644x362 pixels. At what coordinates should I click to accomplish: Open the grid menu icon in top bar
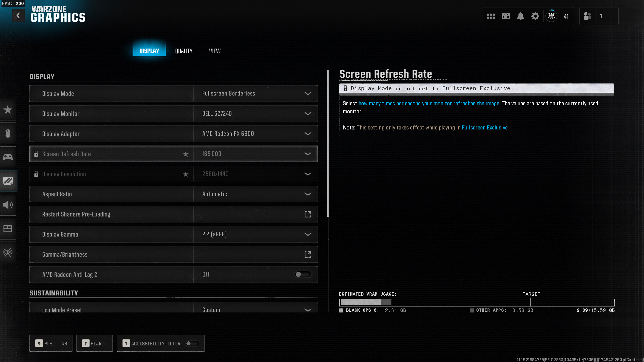coord(491,16)
